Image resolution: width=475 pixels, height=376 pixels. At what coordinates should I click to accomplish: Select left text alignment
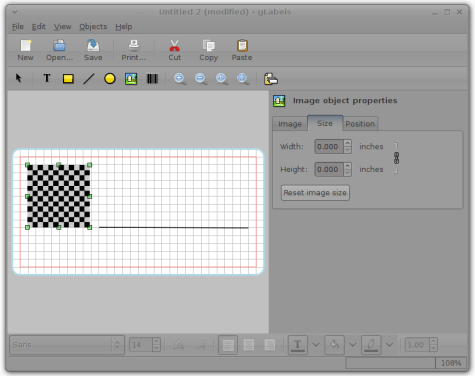pyautogui.click(x=228, y=345)
